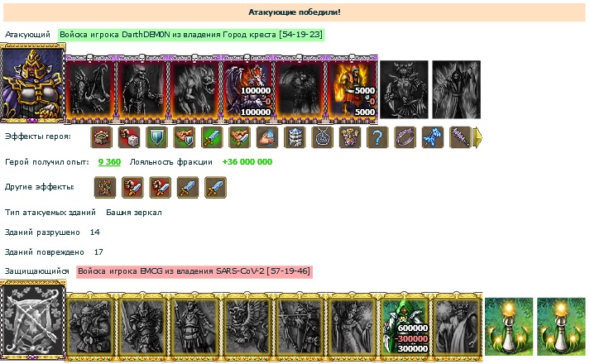Click the fist and dice effect icon
590x364 pixels.
[x=129, y=136]
